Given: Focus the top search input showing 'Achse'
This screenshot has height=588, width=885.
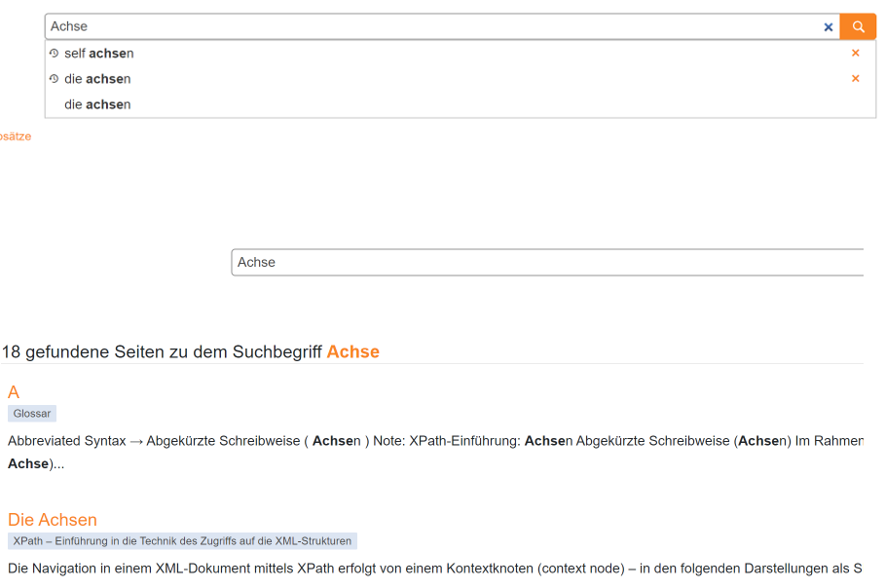Looking at the screenshot, I should pos(389,26).
